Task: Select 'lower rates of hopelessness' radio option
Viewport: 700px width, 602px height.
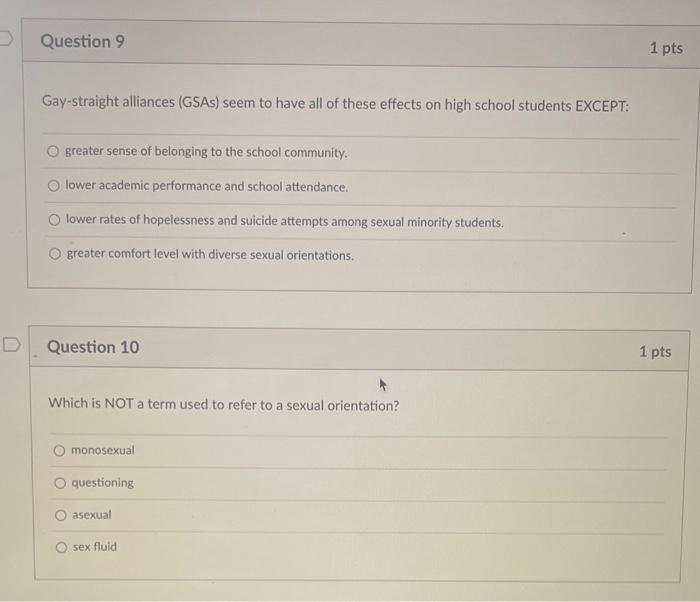Action: [54, 220]
